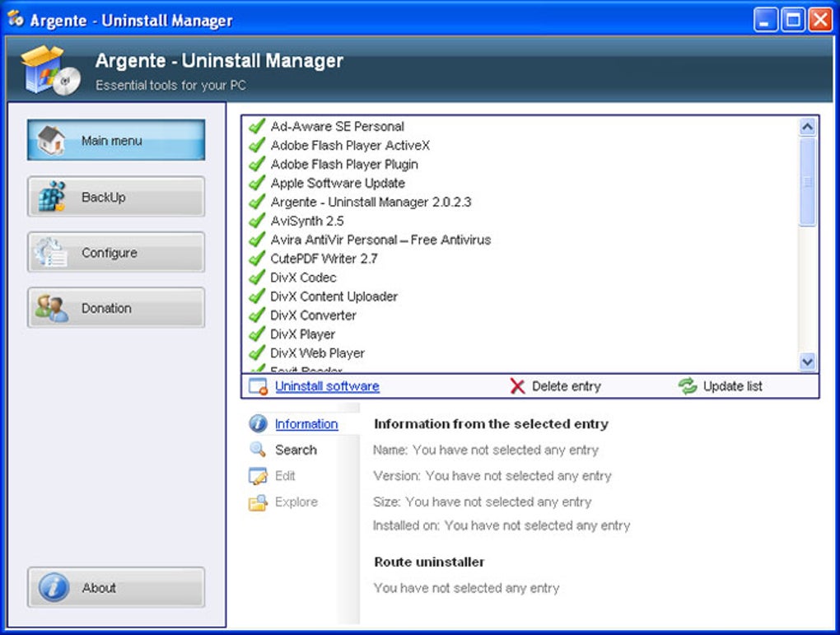Select Argente - Uninstall Manager 2.0.2.3 entry
This screenshot has width=840, height=635.
tap(371, 202)
